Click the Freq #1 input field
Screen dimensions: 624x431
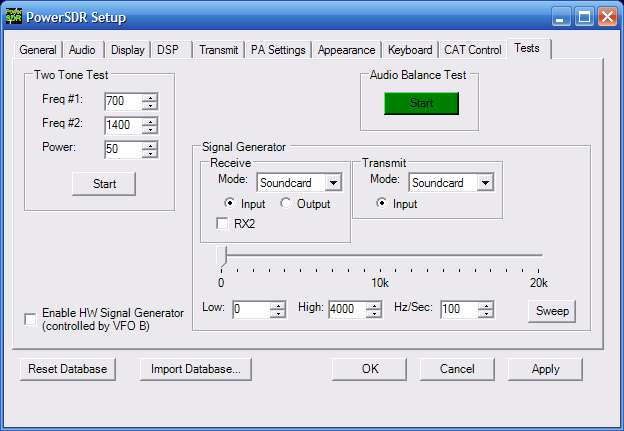[x=122, y=101]
